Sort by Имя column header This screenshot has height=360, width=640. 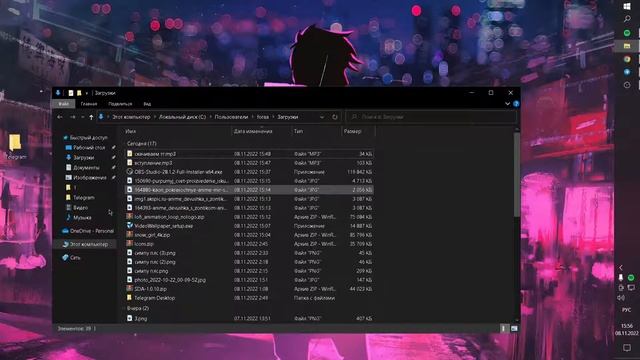click(x=131, y=131)
